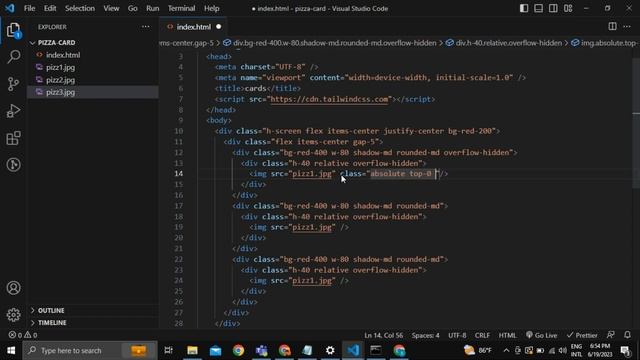Open the Explorer view in activity bar
The image size is (640, 360).
coord(13,30)
